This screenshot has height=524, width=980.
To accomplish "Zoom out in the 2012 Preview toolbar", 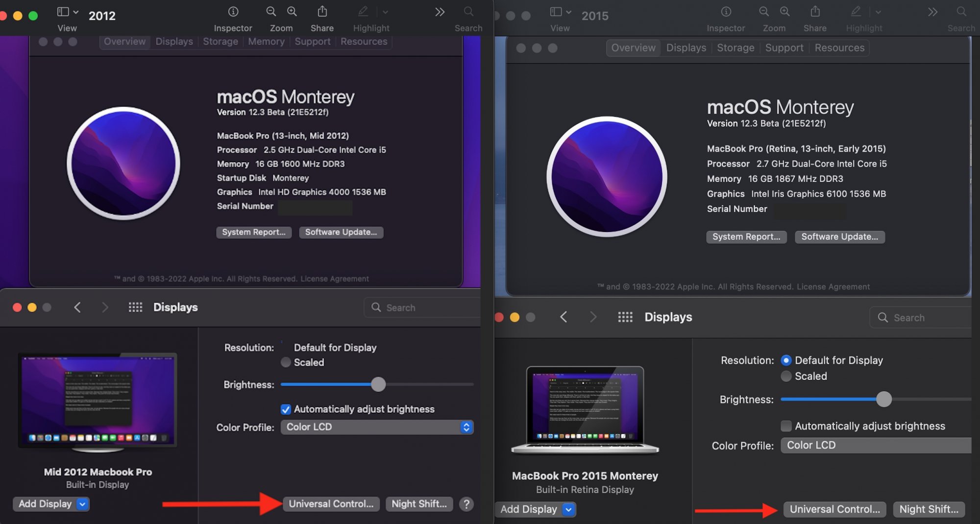I will [x=271, y=12].
